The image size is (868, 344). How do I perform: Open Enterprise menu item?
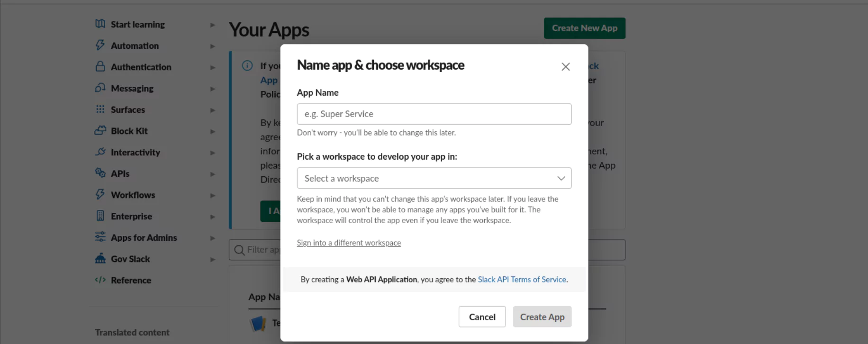pos(132,216)
